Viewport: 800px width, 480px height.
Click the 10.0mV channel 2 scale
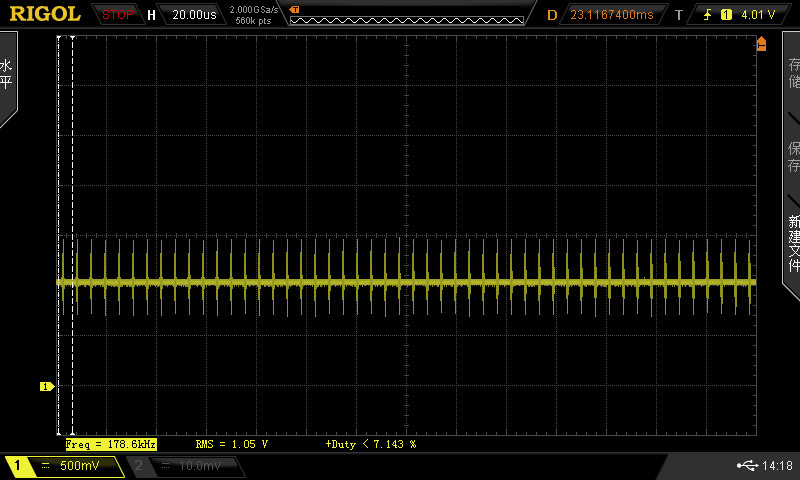coord(199,465)
